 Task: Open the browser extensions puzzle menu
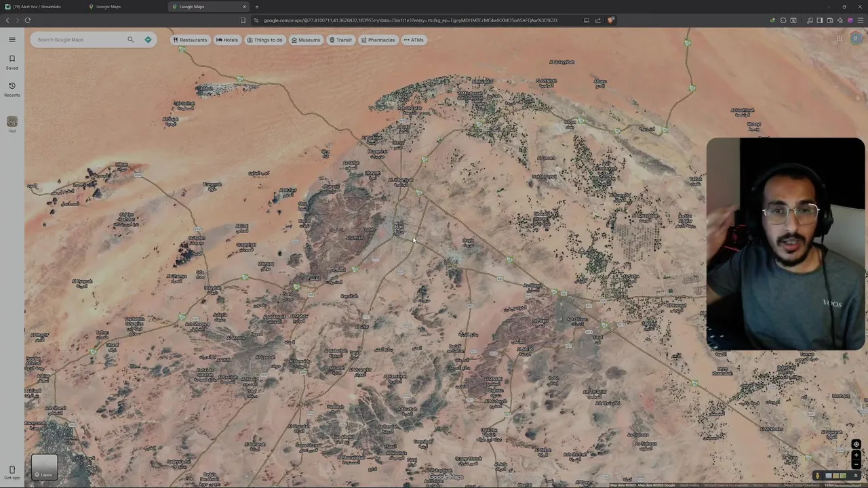[783, 20]
